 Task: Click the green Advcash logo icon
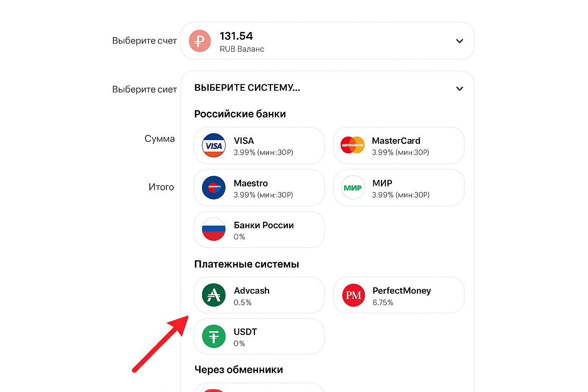[x=214, y=295]
